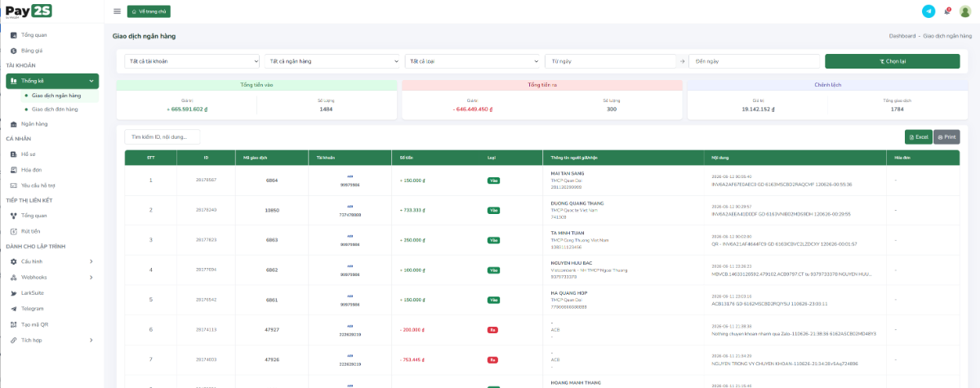Open Tất cả ngân hàng dropdown
The height and width of the screenshot is (388, 980).
coord(332,61)
